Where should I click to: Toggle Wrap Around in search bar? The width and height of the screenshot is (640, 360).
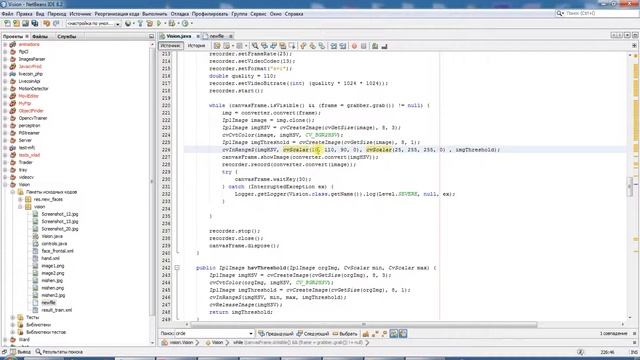403,334
